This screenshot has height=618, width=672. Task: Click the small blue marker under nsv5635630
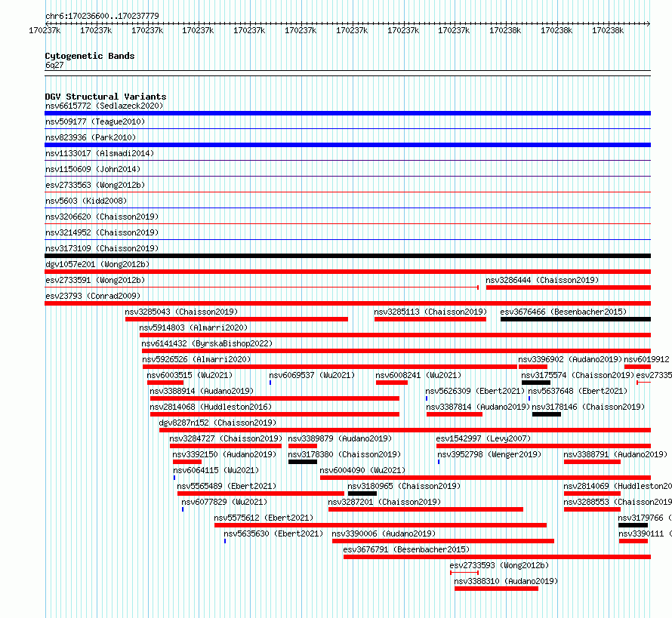[224, 541]
